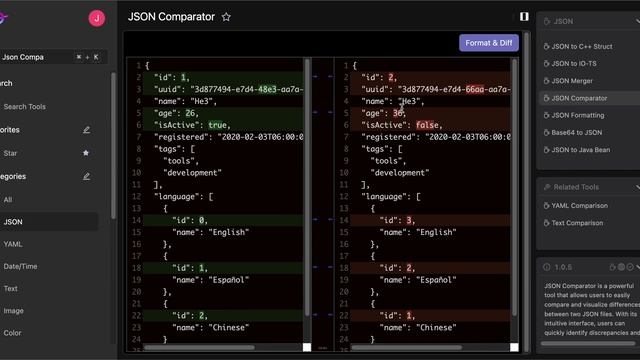
Task: Click "isActive": false in right editor
Action: click(402, 125)
